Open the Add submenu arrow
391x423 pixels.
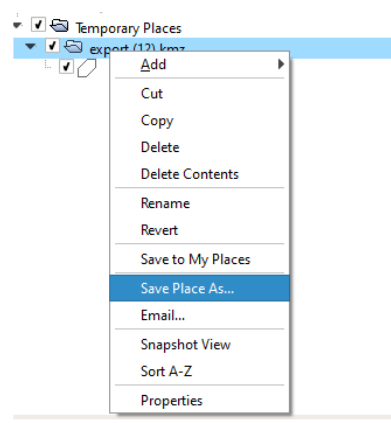281,64
